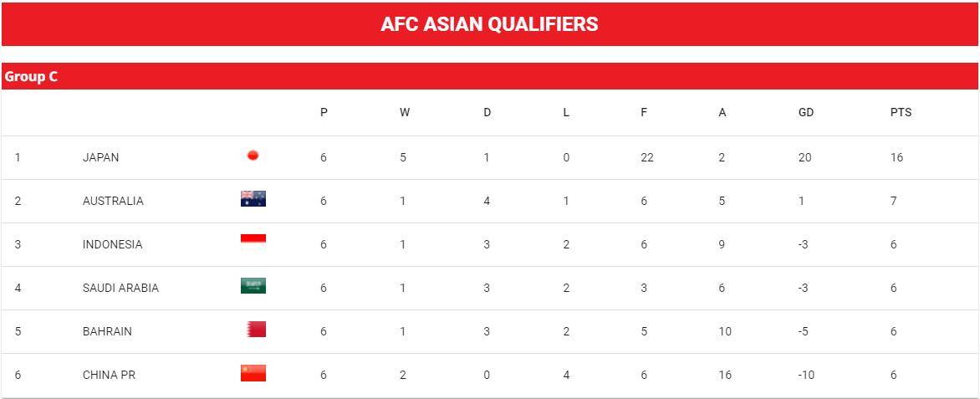Screen dimensions: 980x399
Task: Select the SAUDI ARABIA team name
Action: coord(120,288)
